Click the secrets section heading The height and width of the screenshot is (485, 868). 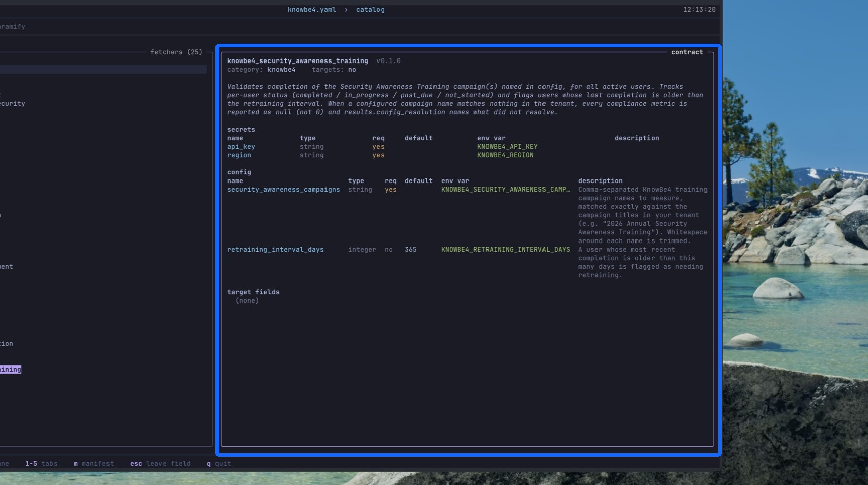(x=241, y=130)
